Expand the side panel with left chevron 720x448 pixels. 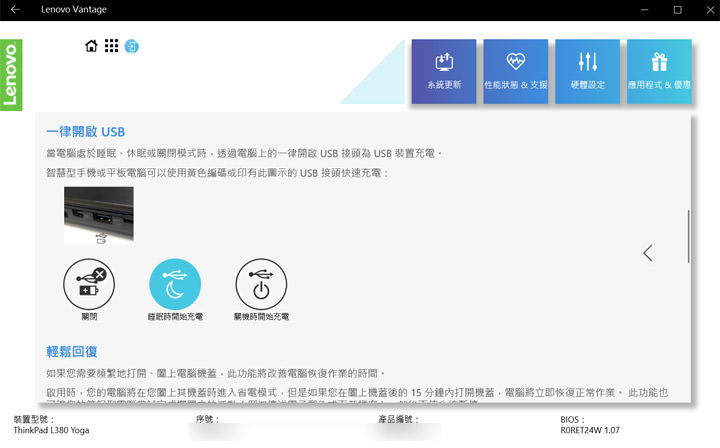click(x=648, y=253)
